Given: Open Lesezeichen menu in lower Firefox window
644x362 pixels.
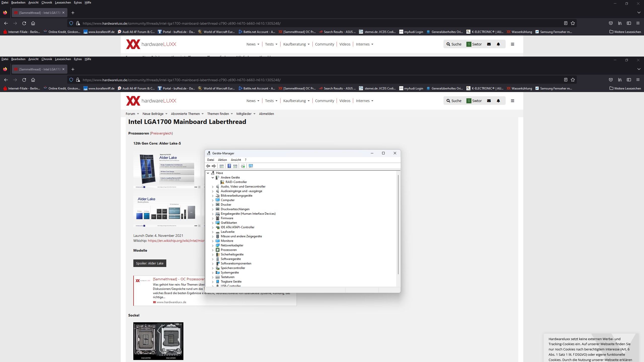Looking at the screenshot, I should 63,59.
